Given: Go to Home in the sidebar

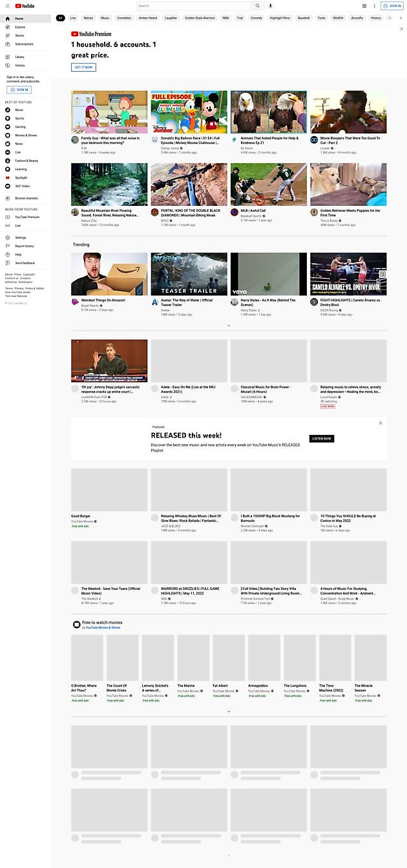Looking at the screenshot, I should tap(25, 19).
